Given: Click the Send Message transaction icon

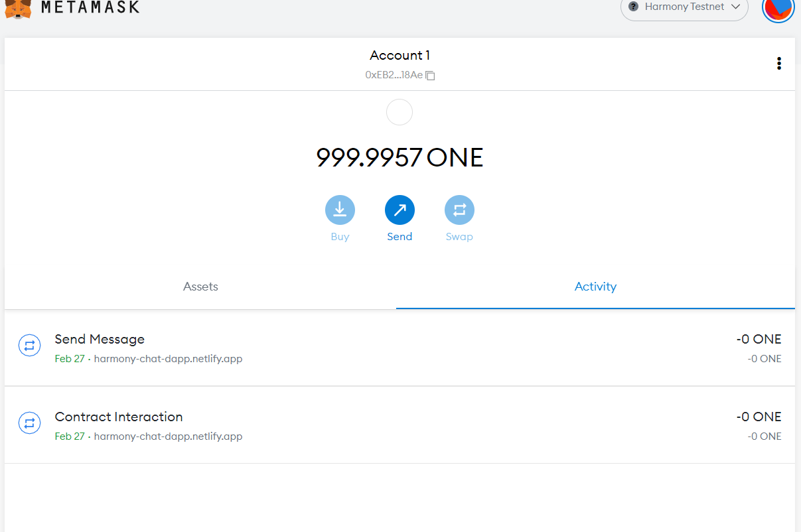Looking at the screenshot, I should pos(30,345).
